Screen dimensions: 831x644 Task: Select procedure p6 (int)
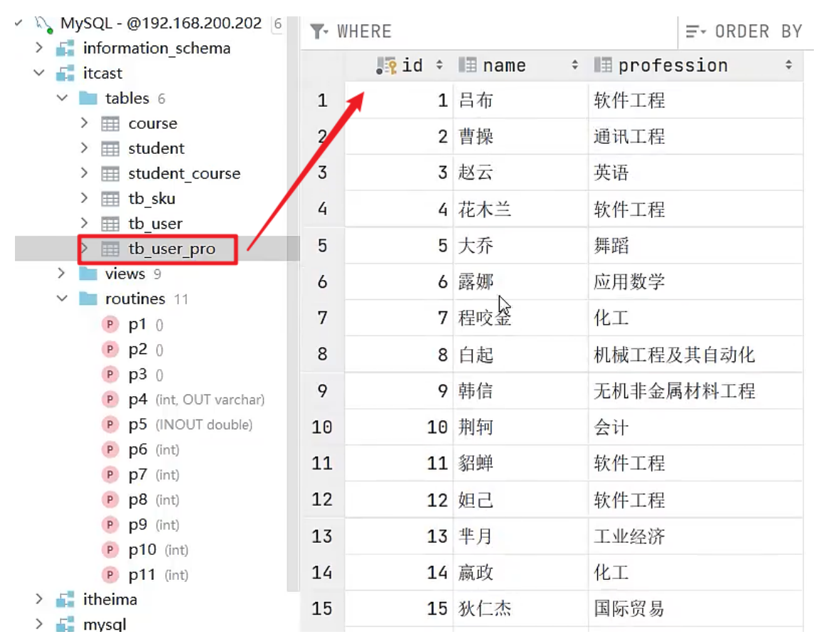tap(154, 450)
